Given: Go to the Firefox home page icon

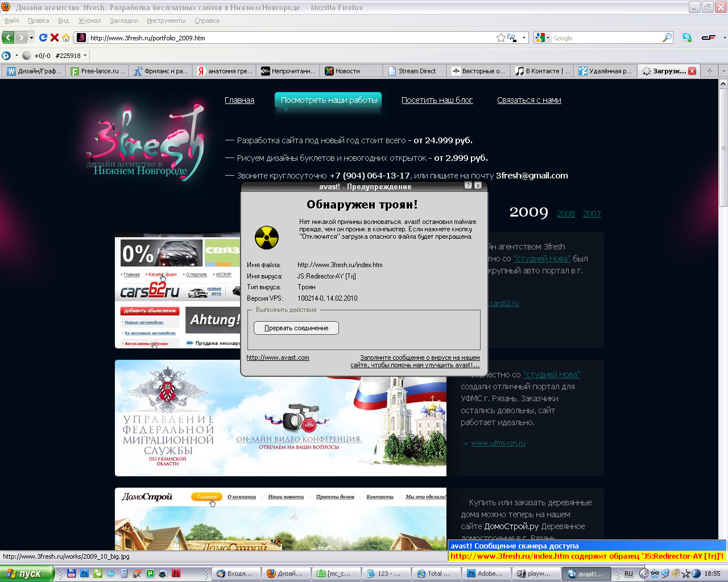Looking at the screenshot, I should (x=66, y=38).
